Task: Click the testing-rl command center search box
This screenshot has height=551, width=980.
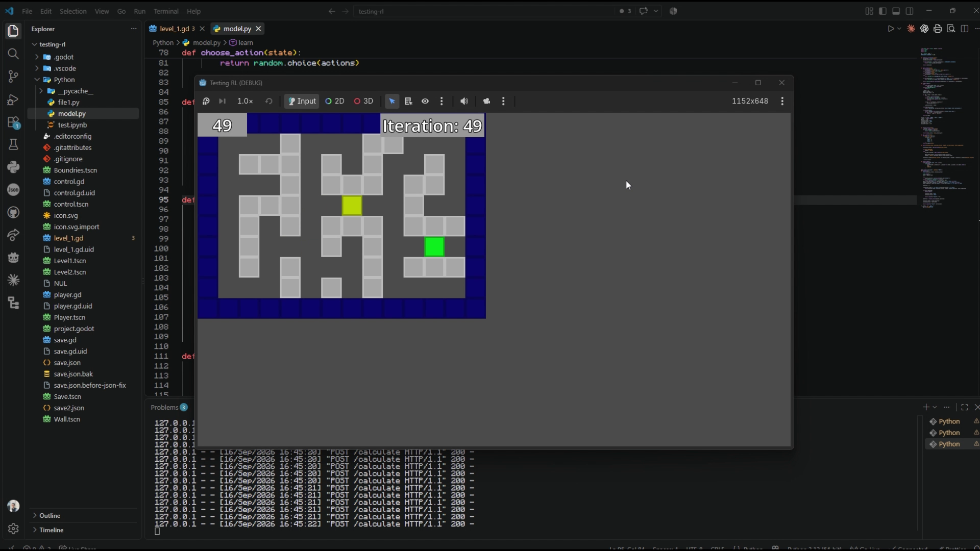Action: (484, 11)
